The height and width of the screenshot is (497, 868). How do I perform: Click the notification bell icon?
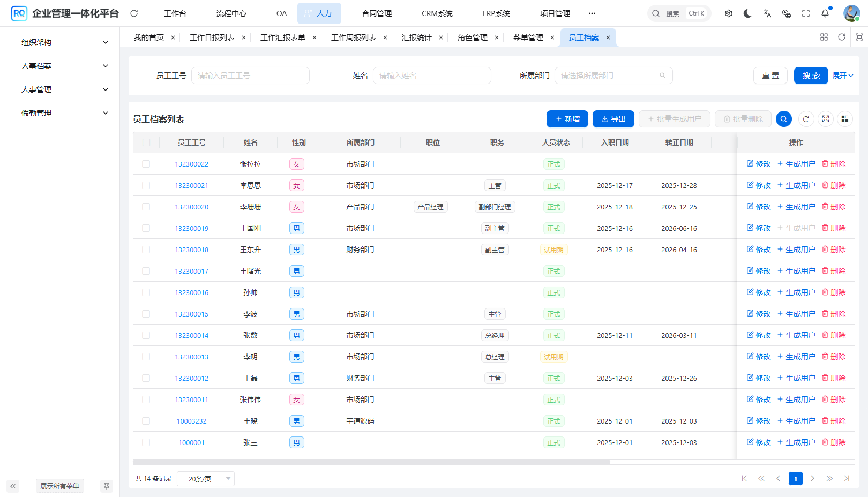825,13
